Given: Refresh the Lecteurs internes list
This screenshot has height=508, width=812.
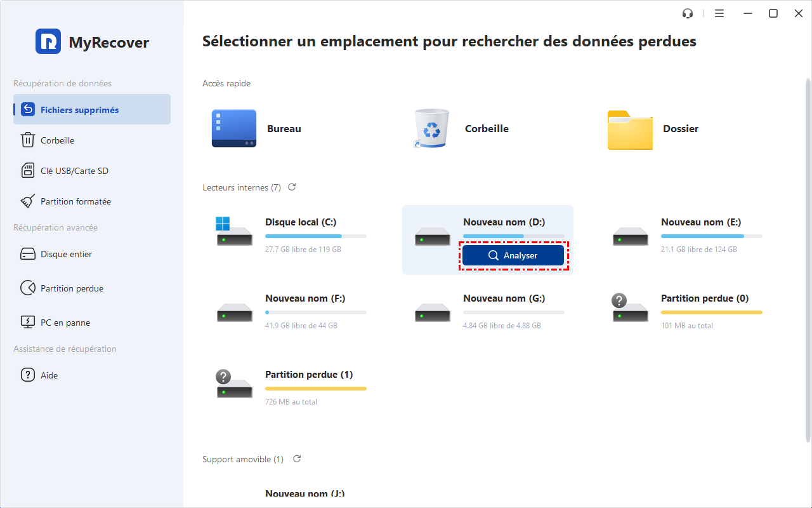Looking at the screenshot, I should (292, 187).
